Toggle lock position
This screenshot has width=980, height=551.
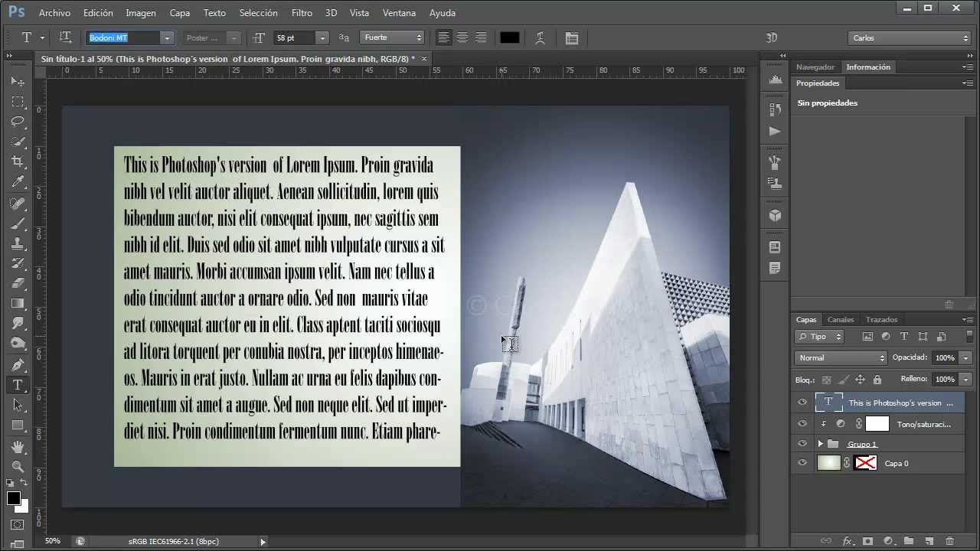click(860, 380)
